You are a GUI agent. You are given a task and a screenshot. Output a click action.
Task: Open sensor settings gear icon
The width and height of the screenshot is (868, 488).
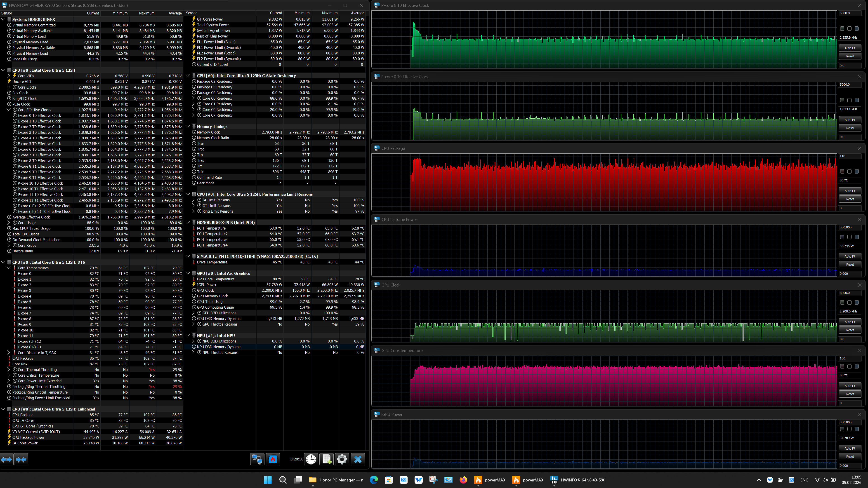tap(342, 459)
